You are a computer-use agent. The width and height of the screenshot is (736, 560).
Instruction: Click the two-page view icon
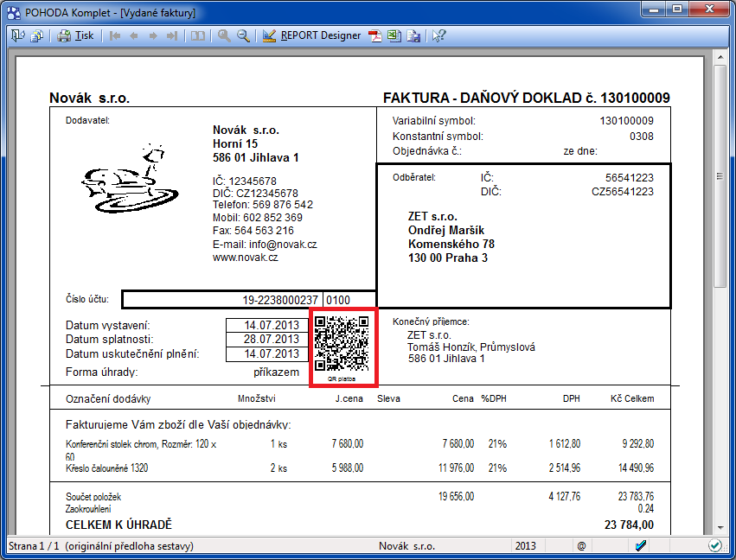coord(199,35)
